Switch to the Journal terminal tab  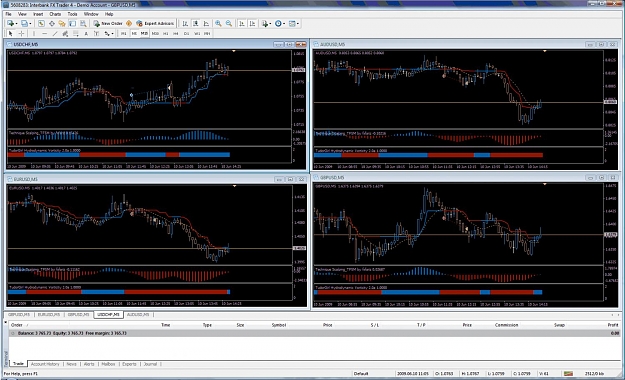150,364
